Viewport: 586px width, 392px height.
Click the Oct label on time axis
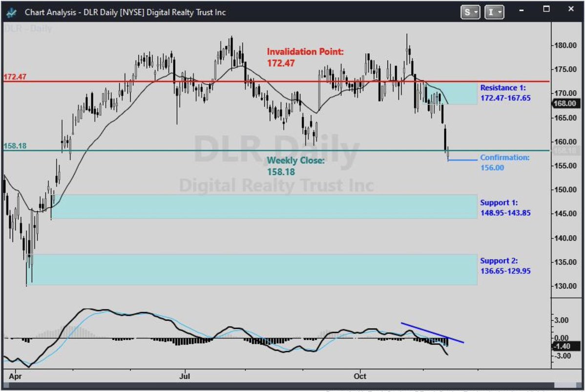pos(360,376)
